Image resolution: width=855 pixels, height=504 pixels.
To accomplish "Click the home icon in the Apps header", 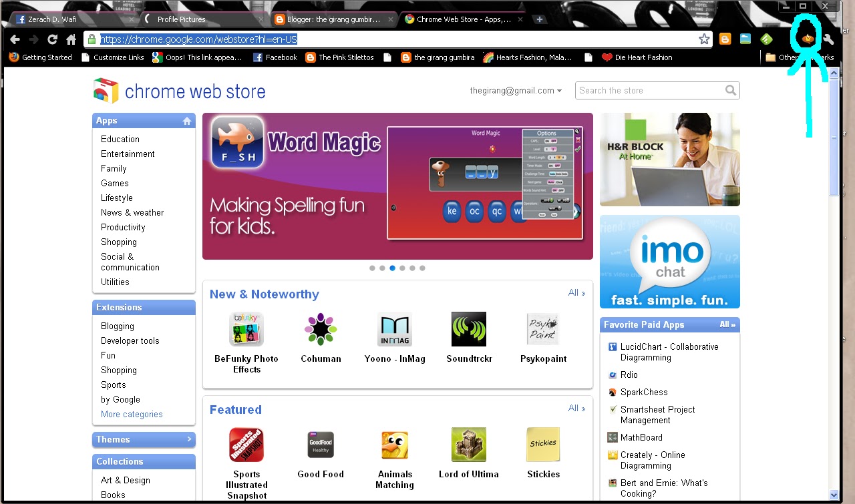I will point(187,121).
